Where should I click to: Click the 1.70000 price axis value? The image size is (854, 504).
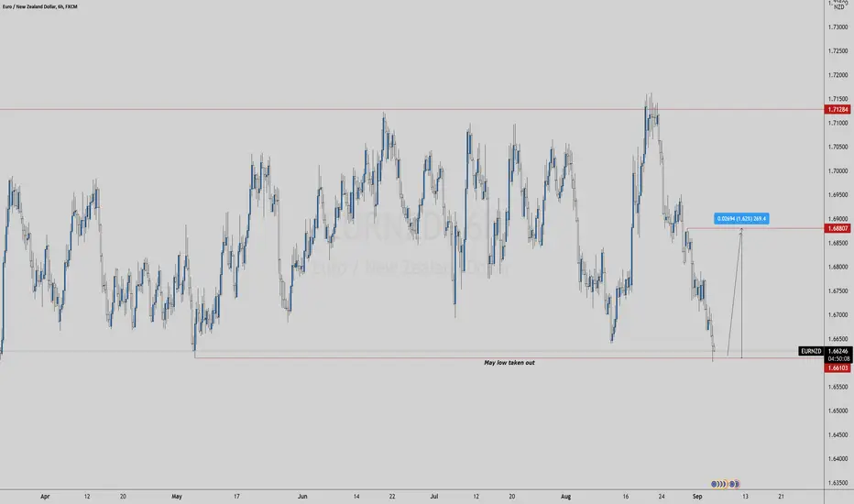[838, 170]
